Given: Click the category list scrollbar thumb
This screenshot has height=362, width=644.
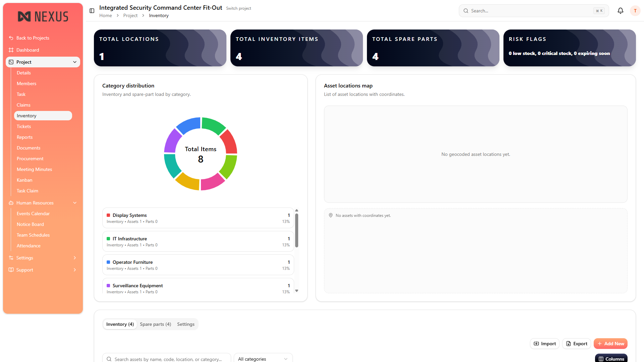Looking at the screenshot, I should pos(297,230).
